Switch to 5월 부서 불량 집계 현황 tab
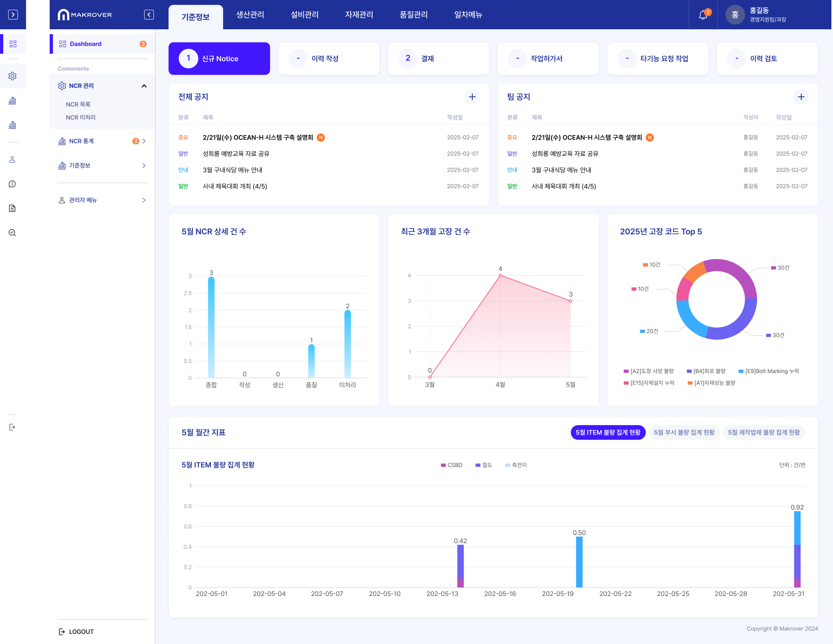 coord(684,432)
